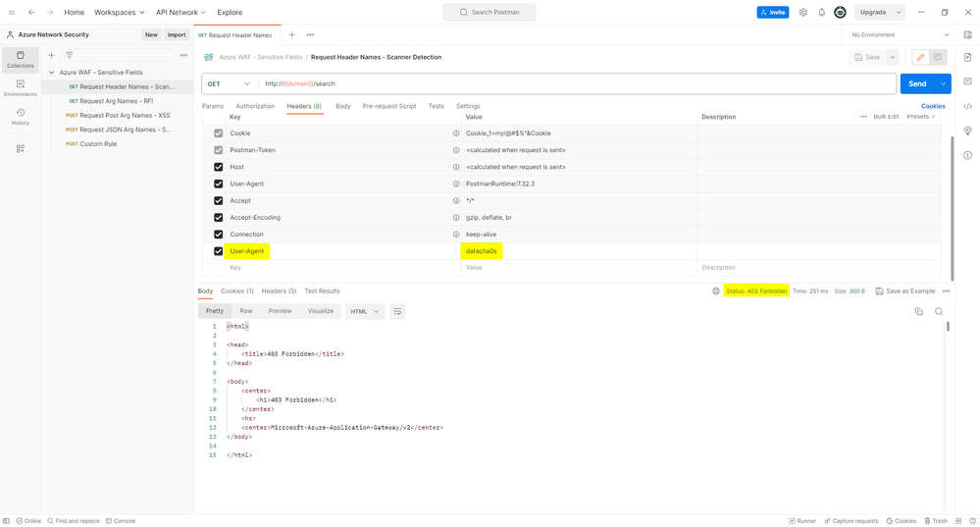Open the GET method dropdown
The height and width of the screenshot is (527, 980).
(x=229, y=83)
